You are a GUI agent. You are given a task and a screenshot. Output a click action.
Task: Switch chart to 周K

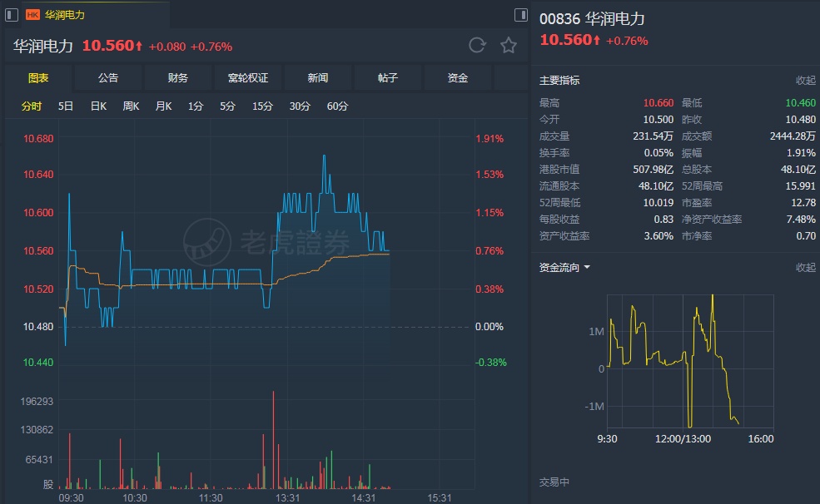click(131, 106)
